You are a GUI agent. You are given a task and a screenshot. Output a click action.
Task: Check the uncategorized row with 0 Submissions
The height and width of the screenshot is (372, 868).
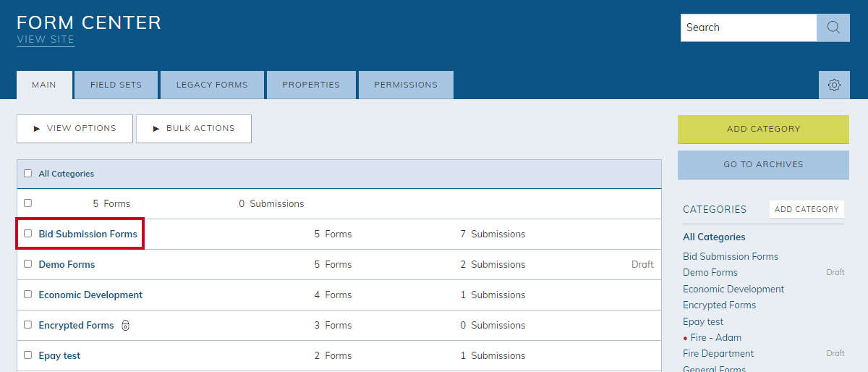[28, 203]
